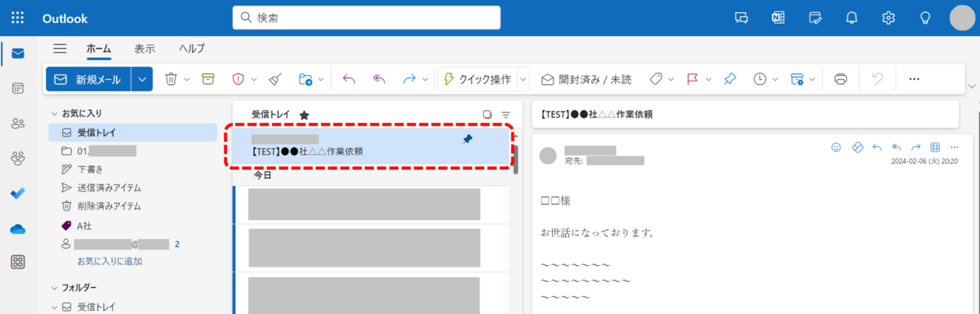The height and width of the screenshot is (314, 980).
Task: Open the toolbar more options ellipsis
Action: pos(915,79)
